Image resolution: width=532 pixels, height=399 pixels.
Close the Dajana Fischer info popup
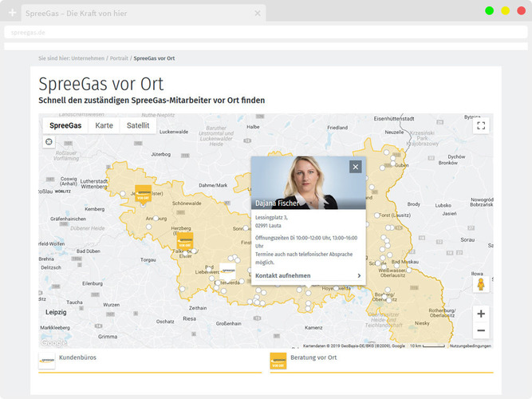click(x=355, y=167)
